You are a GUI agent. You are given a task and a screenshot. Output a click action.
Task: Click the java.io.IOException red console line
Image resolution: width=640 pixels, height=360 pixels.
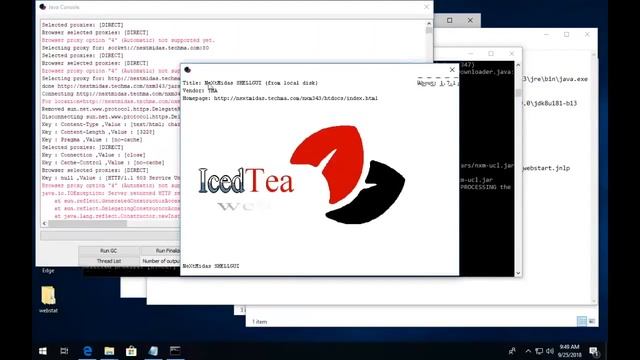point(111,193)
